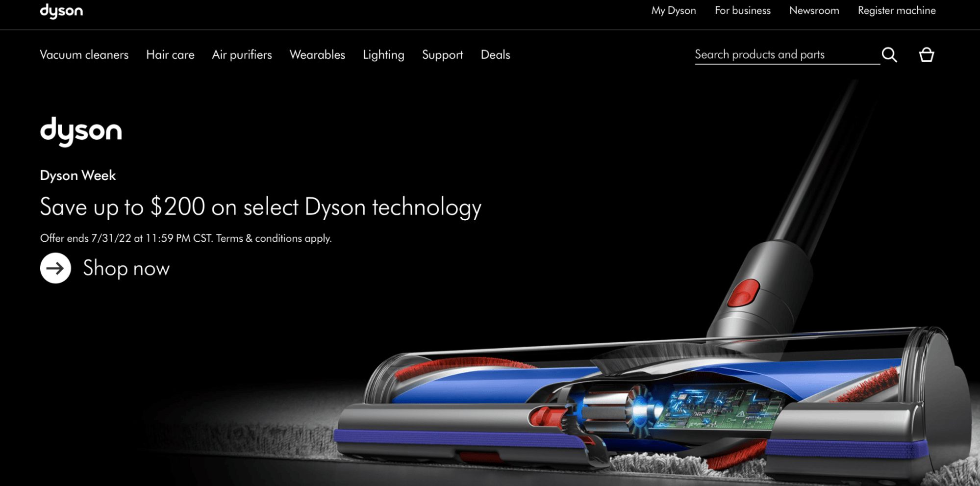Open Hair care menu
980x486 pixels.
coord(170,54)
